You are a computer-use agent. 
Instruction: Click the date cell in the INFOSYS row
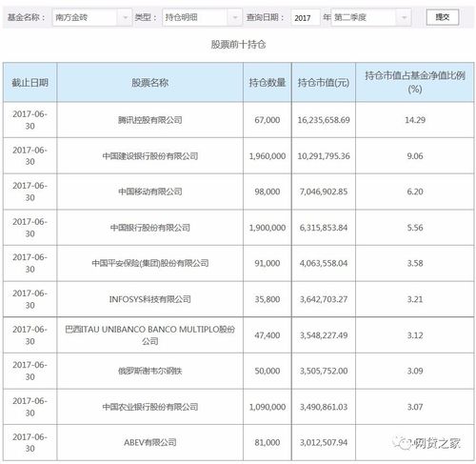[30, 299]
